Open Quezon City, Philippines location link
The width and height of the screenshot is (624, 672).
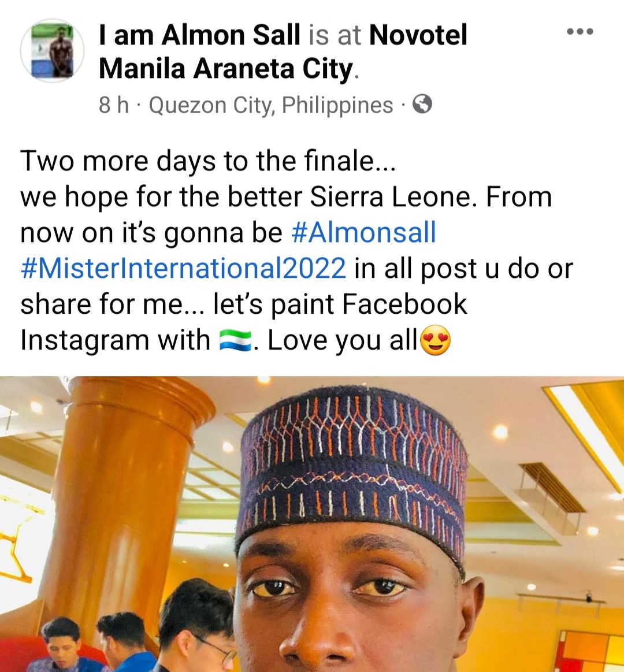[271, 105]
